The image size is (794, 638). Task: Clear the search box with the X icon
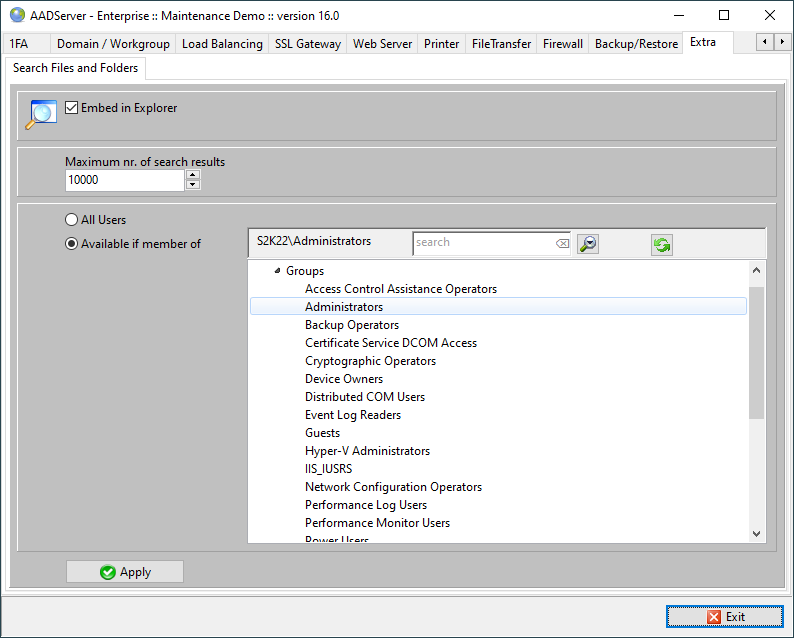tap(562, 243)
